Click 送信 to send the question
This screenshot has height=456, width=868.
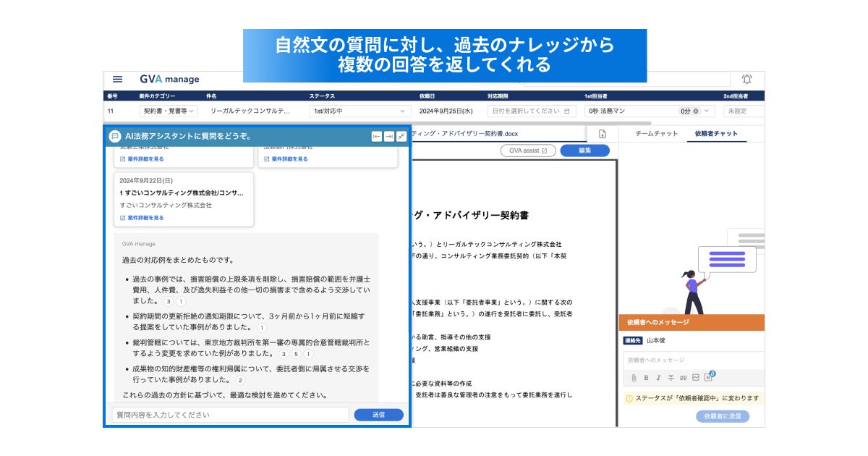tap(378, 415)
